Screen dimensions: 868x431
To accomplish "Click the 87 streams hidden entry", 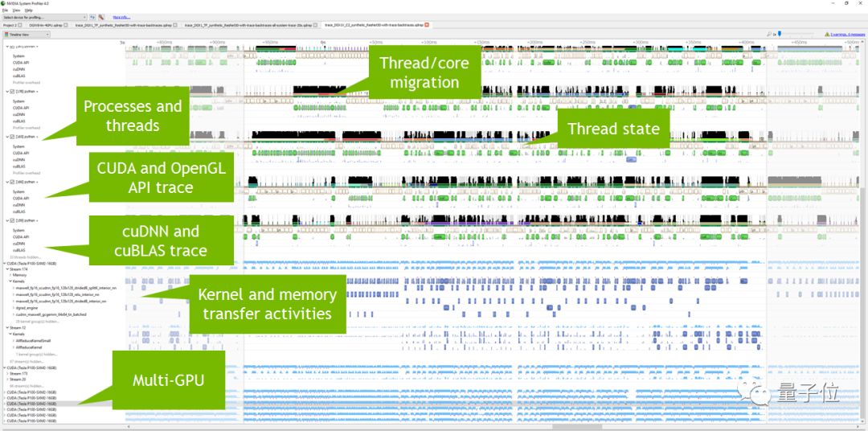I will [x=26, y=361].
